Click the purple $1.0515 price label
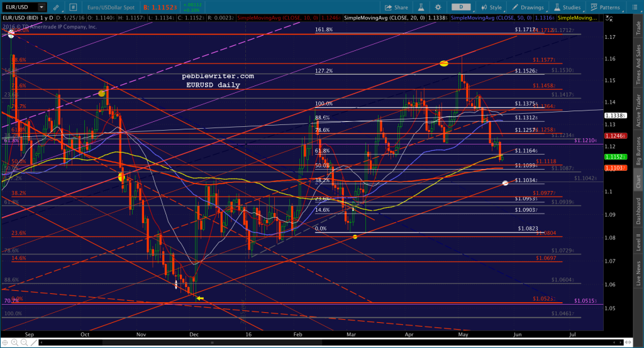 [x=586, y=301]
